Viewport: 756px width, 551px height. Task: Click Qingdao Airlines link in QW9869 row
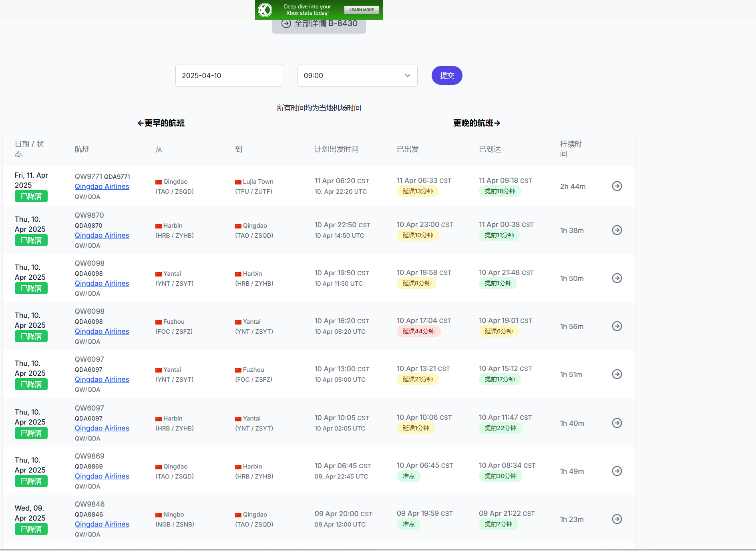(102, 476)
